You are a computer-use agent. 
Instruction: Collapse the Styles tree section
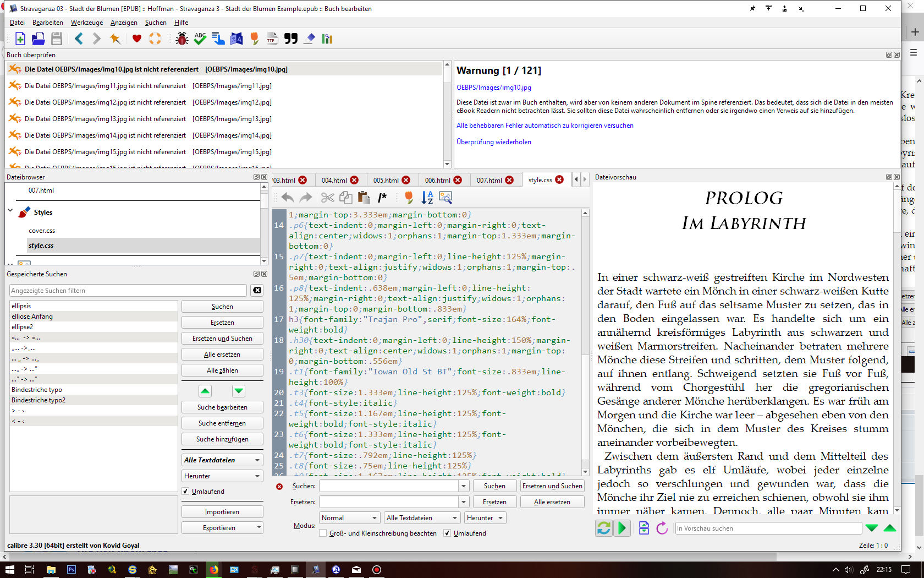click(x=10, y=211)
